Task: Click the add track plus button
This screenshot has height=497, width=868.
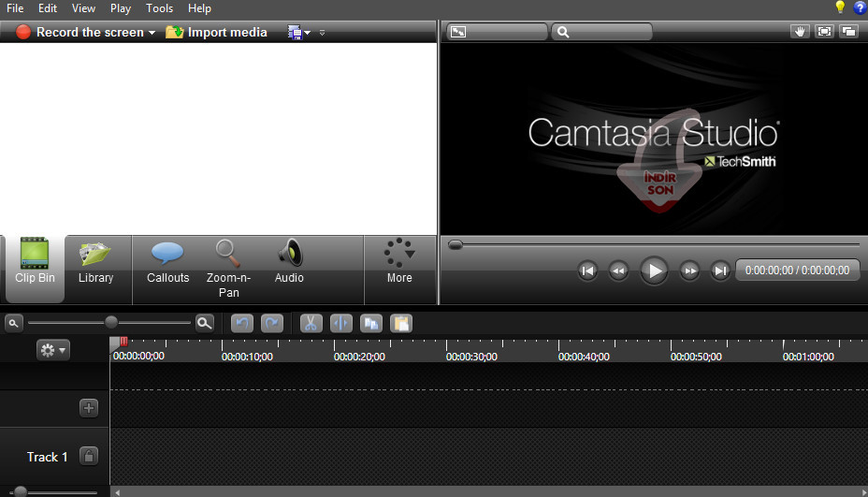Action: [x=89, y=408]
